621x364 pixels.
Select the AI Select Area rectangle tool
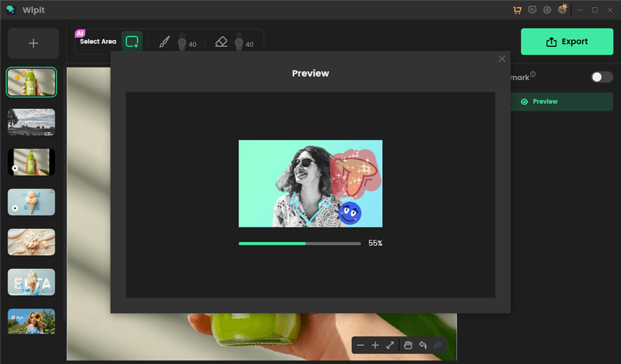click(x=132, y=41)
